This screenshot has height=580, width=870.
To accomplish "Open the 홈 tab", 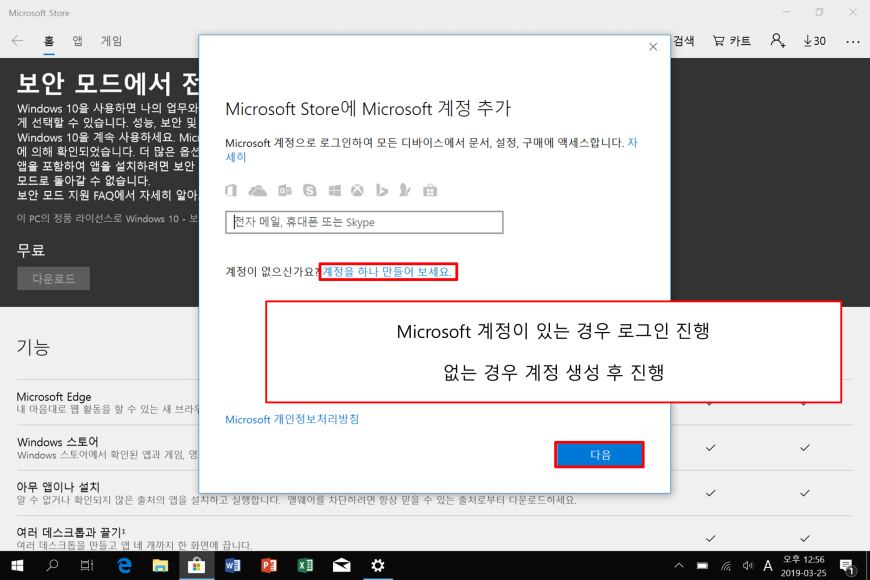I will pos(49,41).
